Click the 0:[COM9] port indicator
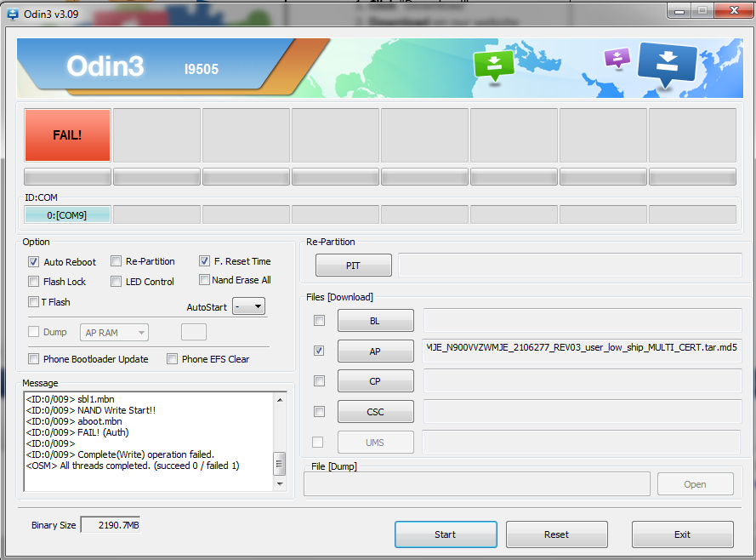The height and width of the screenshot is (560, 756). click(67, 215)
